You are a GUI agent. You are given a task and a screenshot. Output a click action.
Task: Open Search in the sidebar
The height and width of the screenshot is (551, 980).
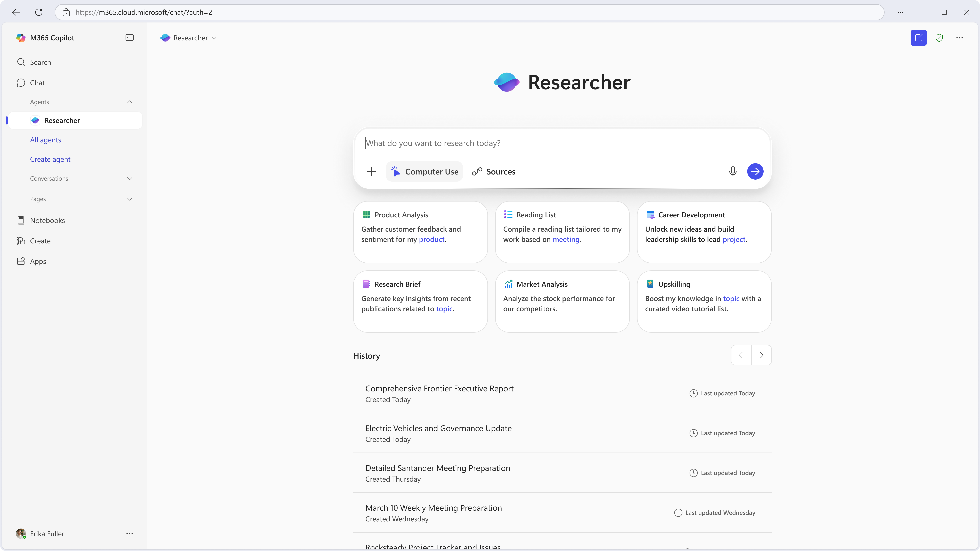[41, 62]
